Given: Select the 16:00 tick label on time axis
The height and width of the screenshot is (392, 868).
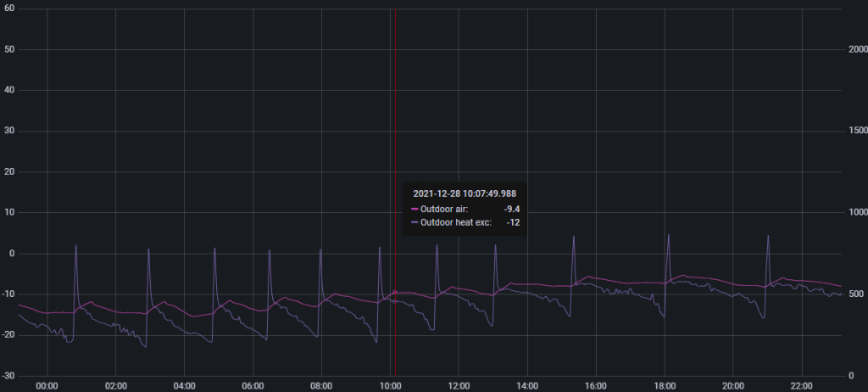Looking at the screenshot, I should (596, 385).
